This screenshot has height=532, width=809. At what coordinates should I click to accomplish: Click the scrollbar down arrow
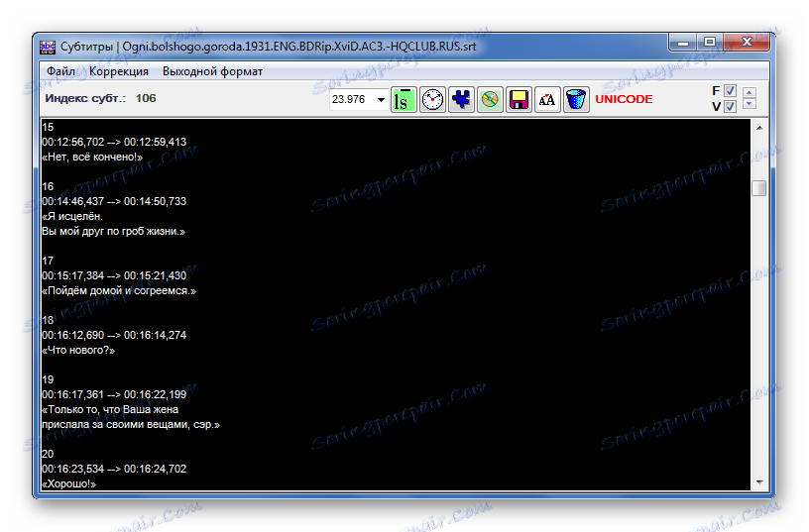[x=759, y=482]
